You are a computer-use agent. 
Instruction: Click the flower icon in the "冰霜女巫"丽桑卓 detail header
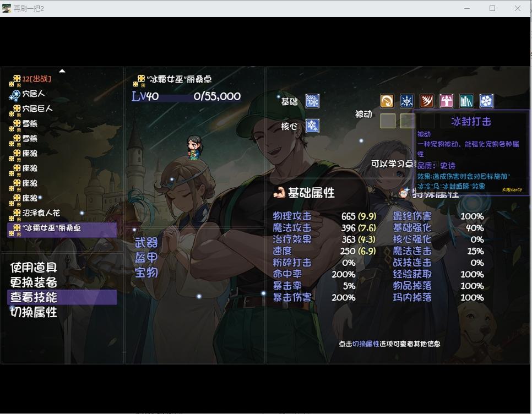(x=139, y=81)
